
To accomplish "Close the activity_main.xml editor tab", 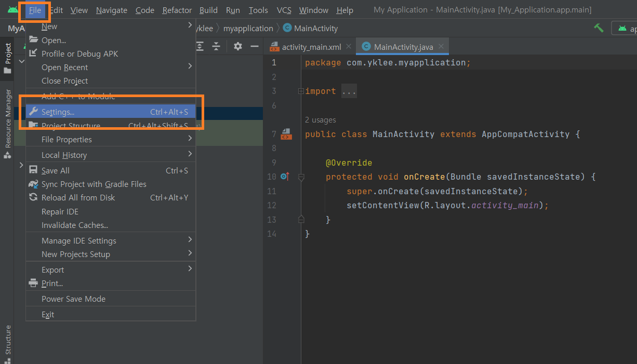I will pyautogui.click(x=349, y=46).
